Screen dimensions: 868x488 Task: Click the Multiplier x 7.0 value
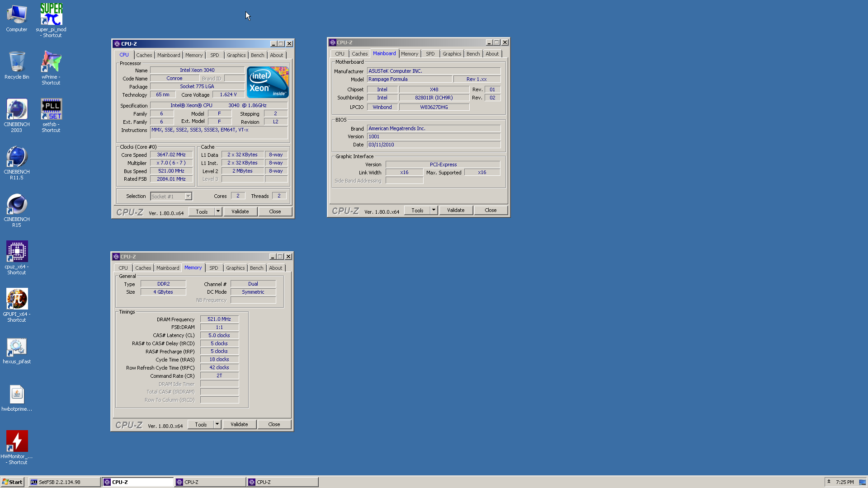171,163
